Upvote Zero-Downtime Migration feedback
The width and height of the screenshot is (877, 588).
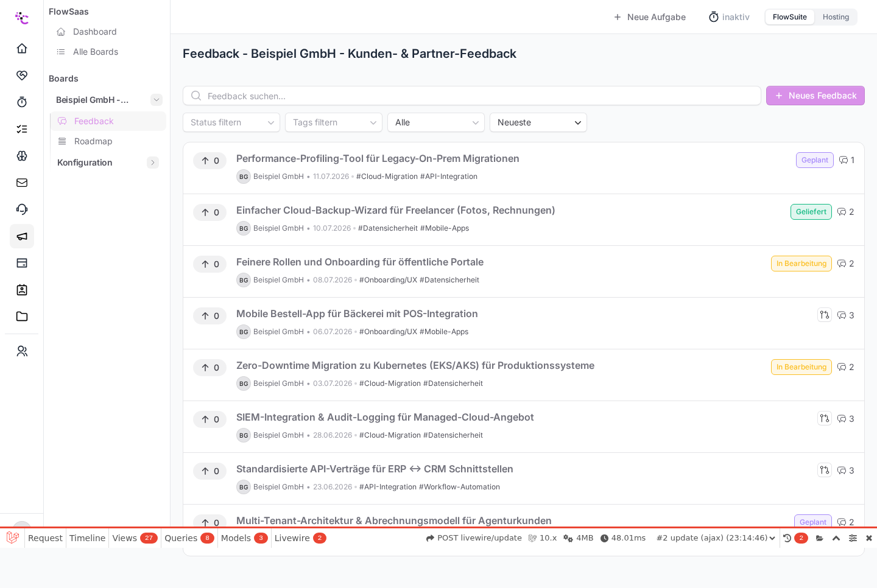[x=210, y=368]
